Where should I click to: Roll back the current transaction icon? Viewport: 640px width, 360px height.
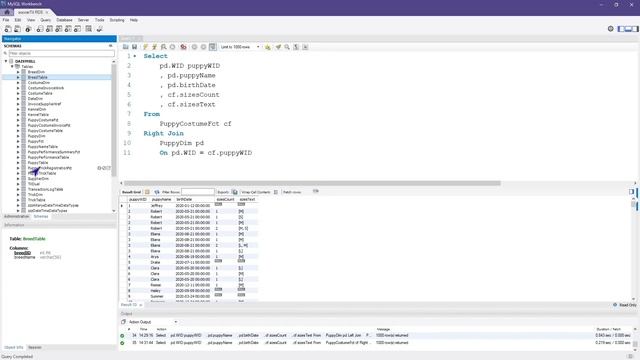click(203, 47)
